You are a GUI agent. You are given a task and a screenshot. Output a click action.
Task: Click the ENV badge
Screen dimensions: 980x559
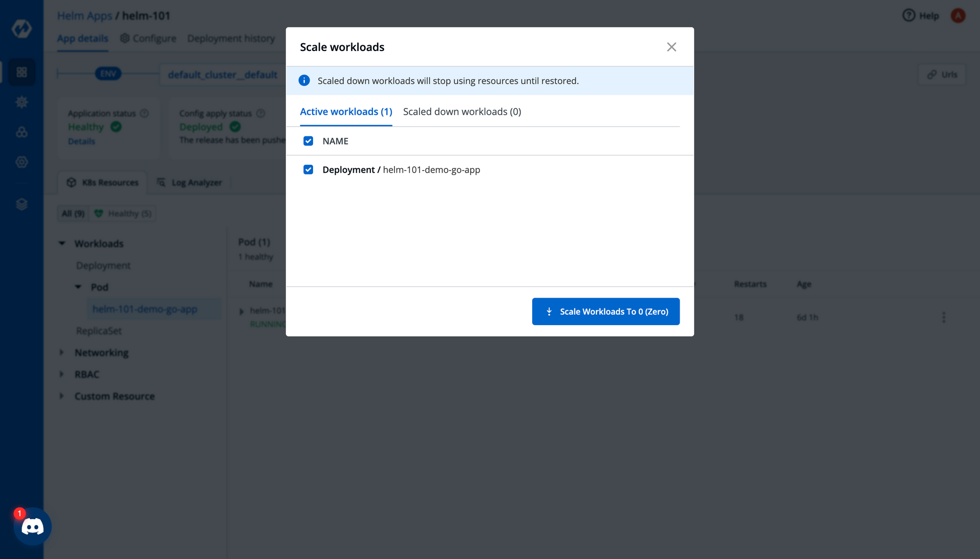click(108, 74)
